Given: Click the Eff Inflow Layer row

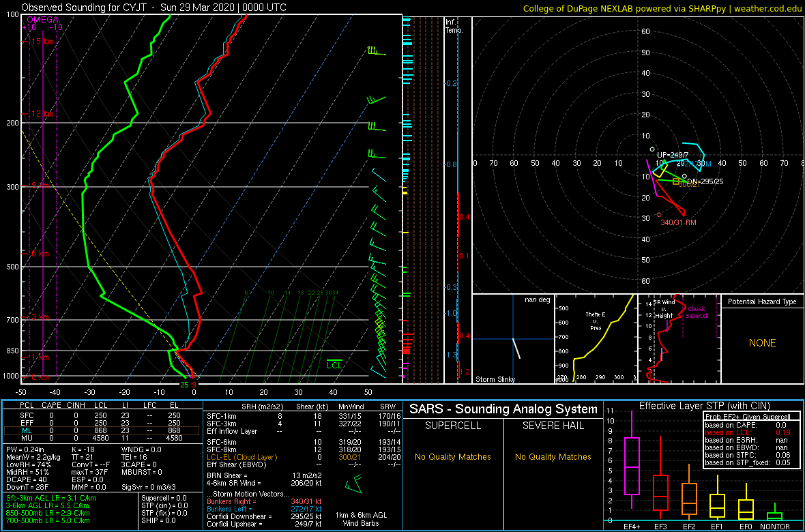Looking at the screenshot, I should pos(304,430).
